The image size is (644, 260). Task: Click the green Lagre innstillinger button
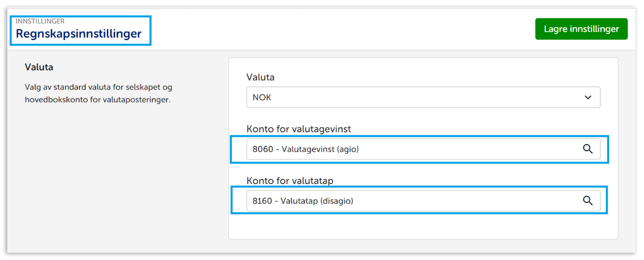(581, 29)
